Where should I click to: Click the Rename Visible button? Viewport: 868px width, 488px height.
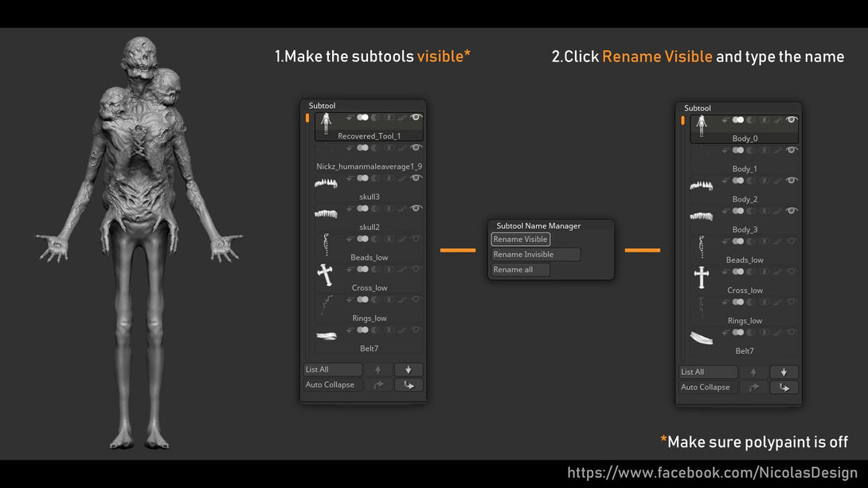pos(520,239)
